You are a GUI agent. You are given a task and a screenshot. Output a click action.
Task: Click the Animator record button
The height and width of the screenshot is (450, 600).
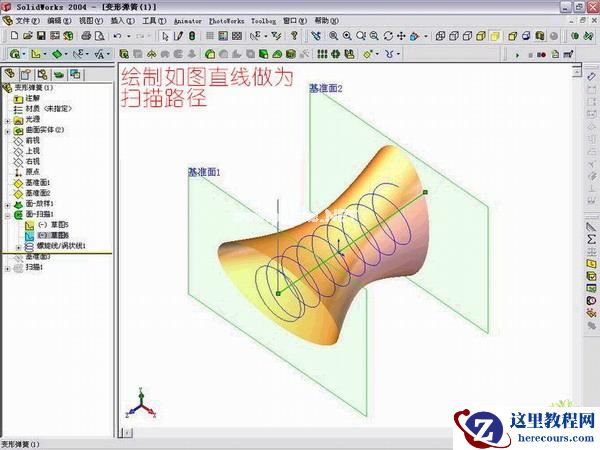[541, 55]
